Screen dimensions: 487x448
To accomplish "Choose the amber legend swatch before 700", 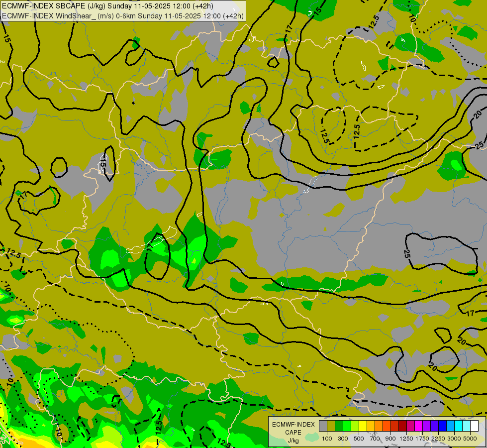I will [x=371, y=426].
